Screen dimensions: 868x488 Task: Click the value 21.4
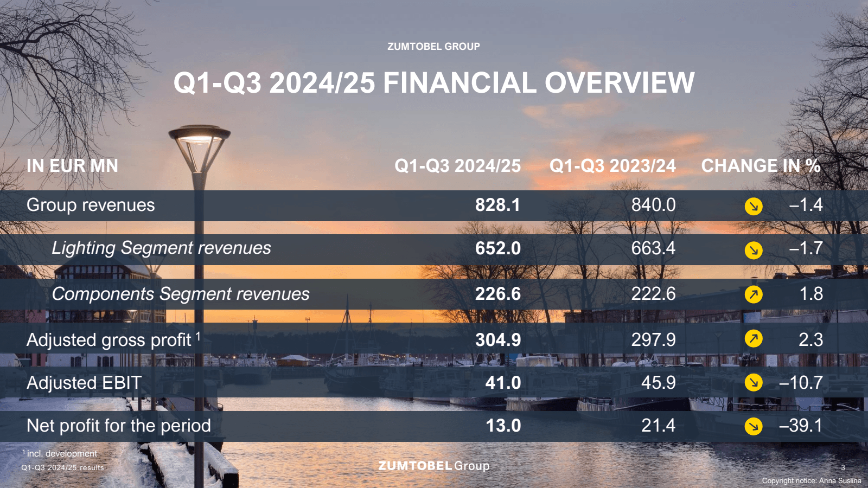coord(659,426)
